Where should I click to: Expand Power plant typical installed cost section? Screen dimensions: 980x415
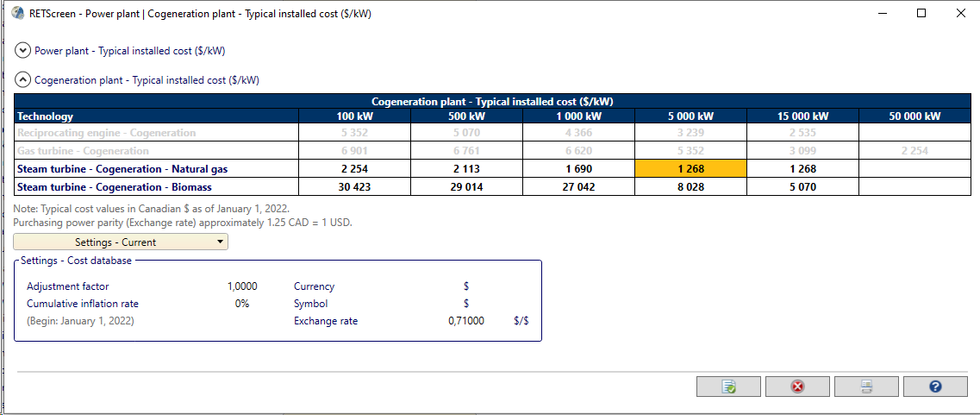coord(22,51)
